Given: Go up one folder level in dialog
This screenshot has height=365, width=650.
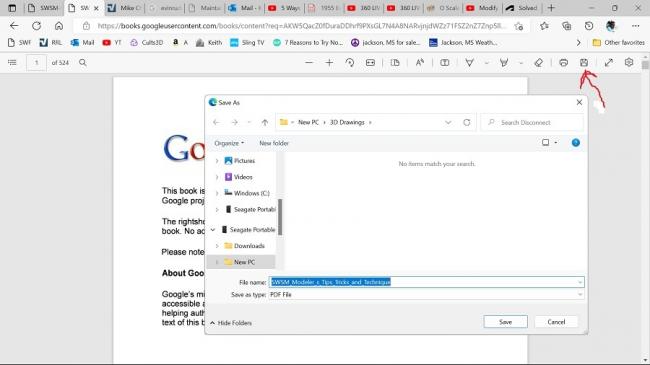Looking at the screenshot, I should [x=264, y=122].
